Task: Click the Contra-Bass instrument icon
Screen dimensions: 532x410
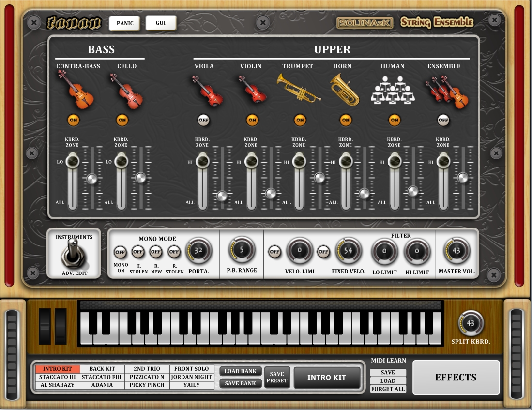Action: (x=75, y=89)
